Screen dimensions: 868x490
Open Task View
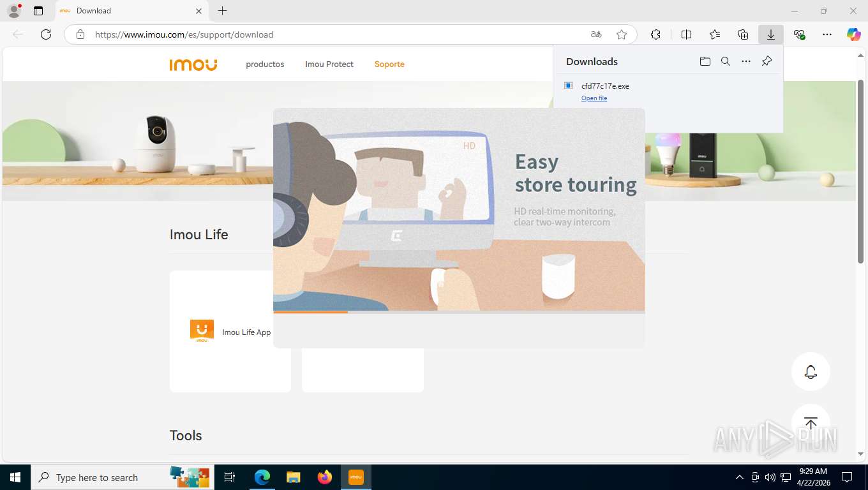click(x=230, y=477)
